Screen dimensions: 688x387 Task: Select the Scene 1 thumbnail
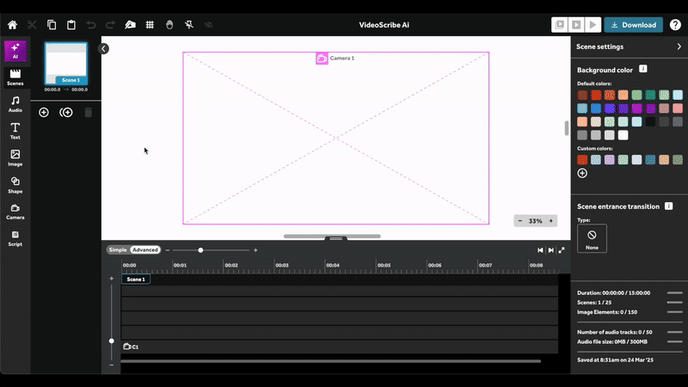66,64
